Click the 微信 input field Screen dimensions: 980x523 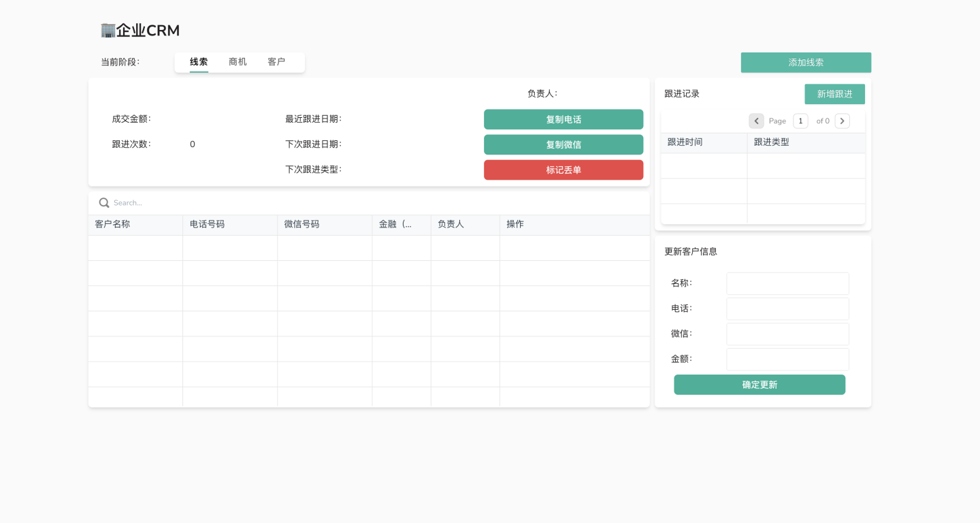(x=787, y=334)
